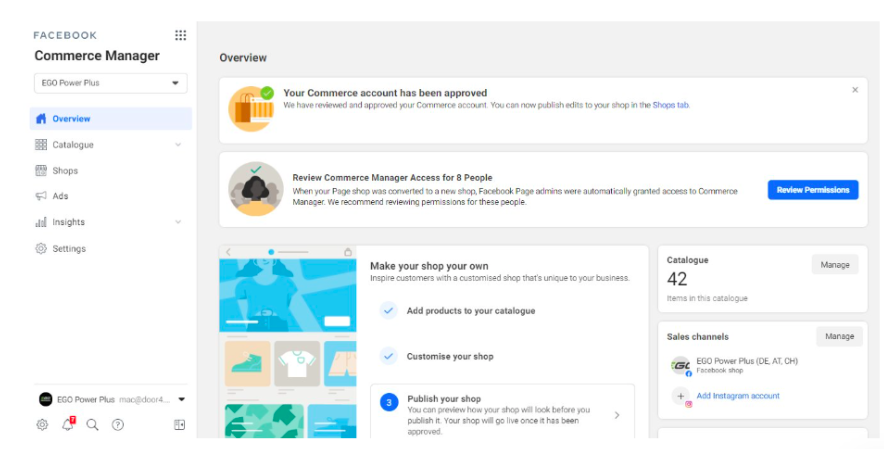Image resolution: width=884 pixels, height=449 pixels.
Task: Click the settings gear icon in bottom bar
Action: [42, 424]
